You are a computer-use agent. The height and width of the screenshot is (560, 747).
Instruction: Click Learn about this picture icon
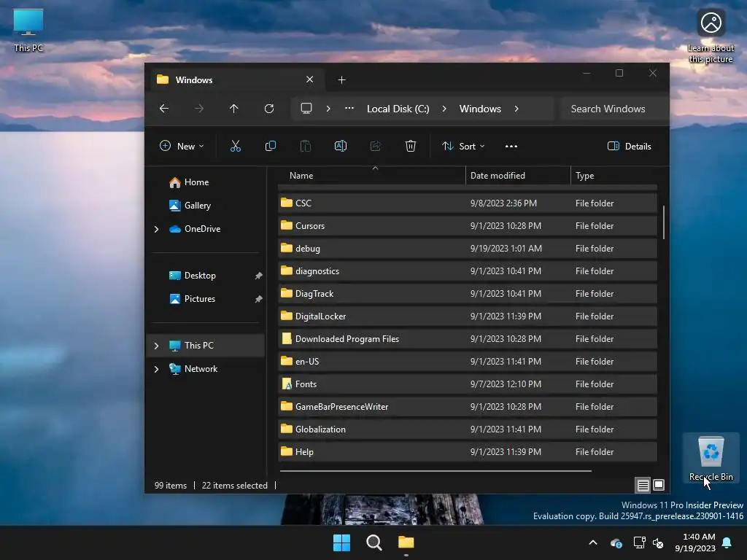point(711,36)
